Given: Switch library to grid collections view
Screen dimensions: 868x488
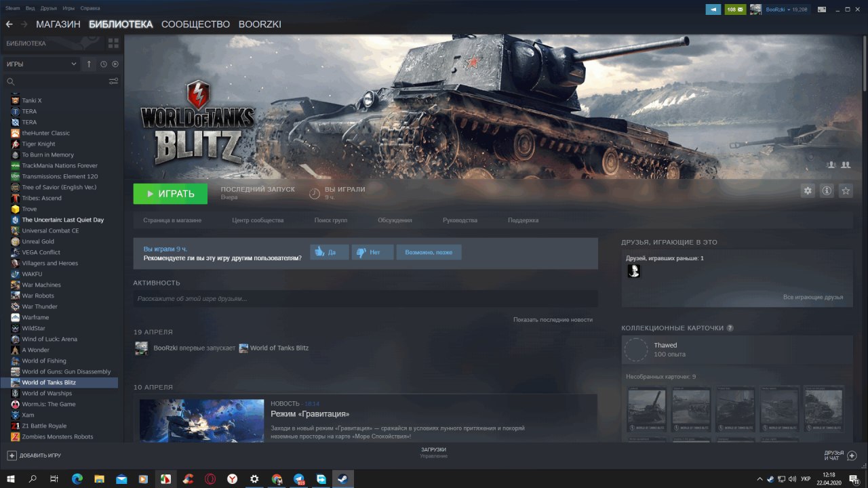Looking at the screenshot, I should tap(113, 43).
